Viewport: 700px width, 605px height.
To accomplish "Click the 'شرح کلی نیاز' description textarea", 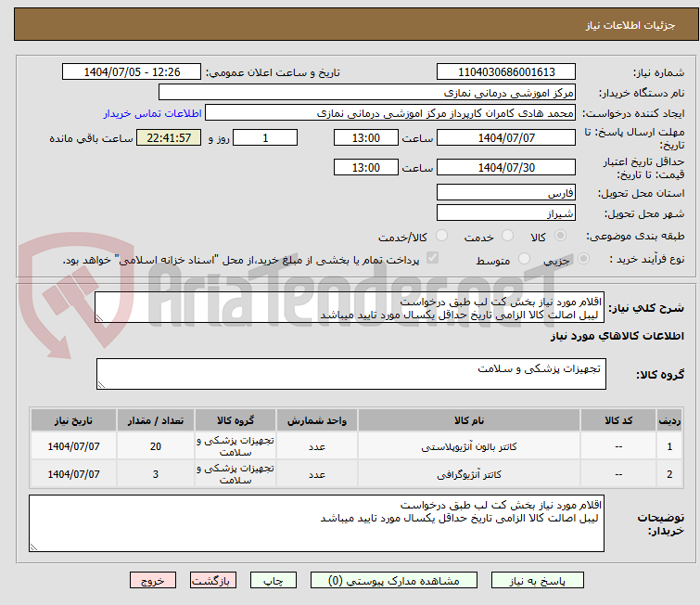I will pyautogui.click(x=350, y=307).
